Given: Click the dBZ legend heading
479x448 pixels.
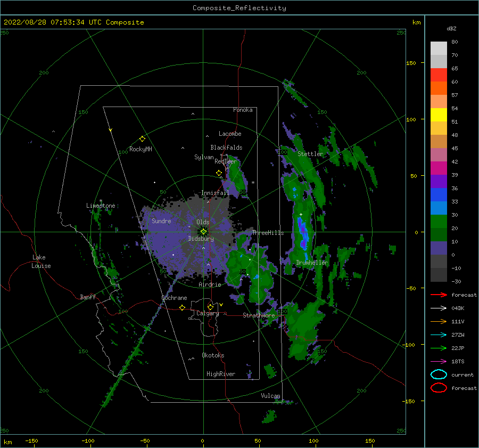Looking at the screenshot, I should (x=451, y=28).
